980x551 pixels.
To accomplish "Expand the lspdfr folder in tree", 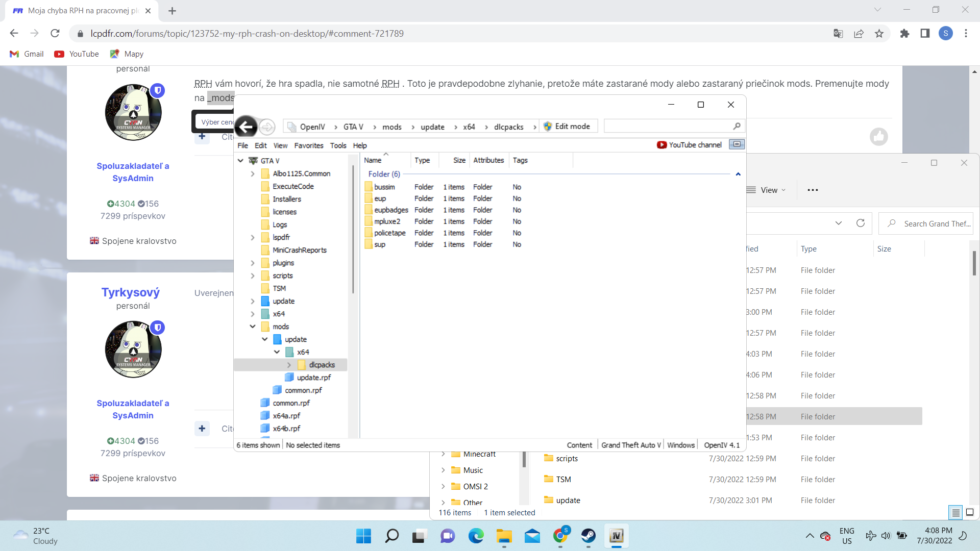I will tap(253, 237).
